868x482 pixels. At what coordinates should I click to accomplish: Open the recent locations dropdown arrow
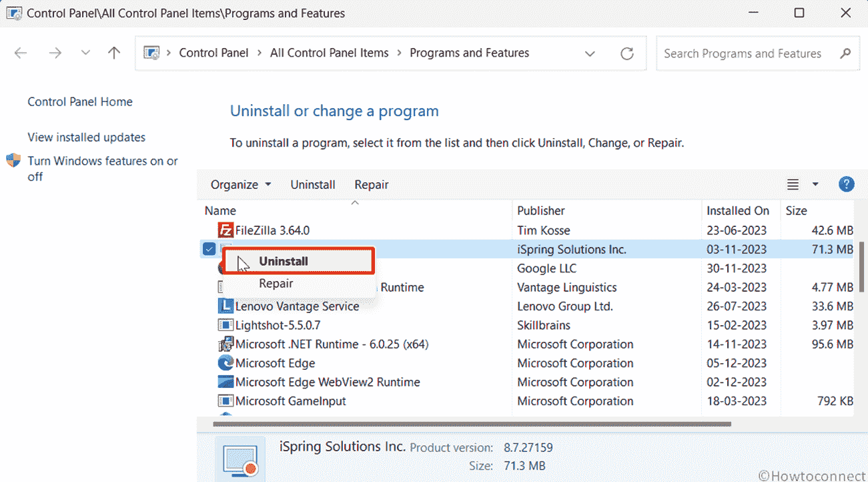[x=85, y=53]
